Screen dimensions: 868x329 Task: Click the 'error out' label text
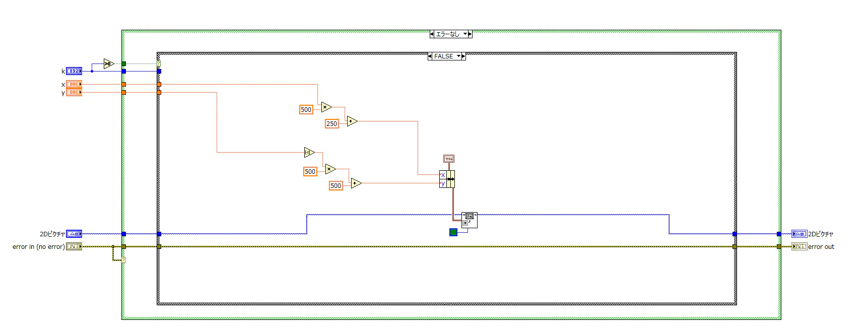pyautogui.click(x=821, y=247)
